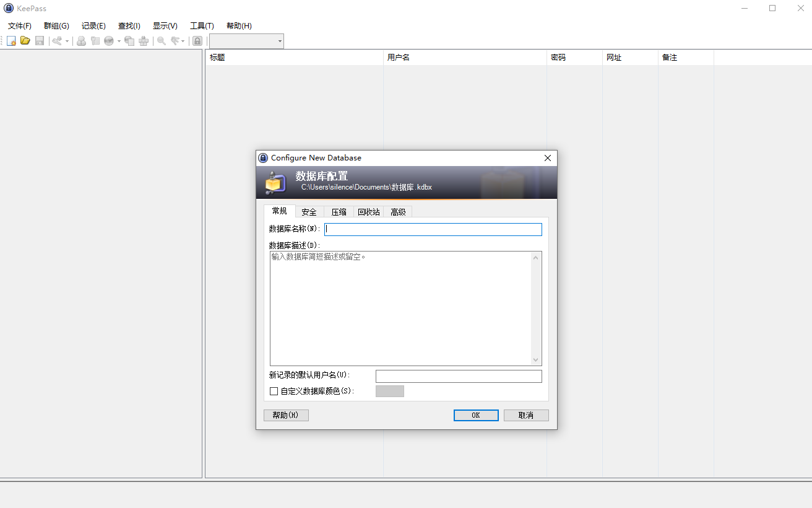Switch to the 高级 tab
This screenshot has height=508, width=812.
pos(398,212)
